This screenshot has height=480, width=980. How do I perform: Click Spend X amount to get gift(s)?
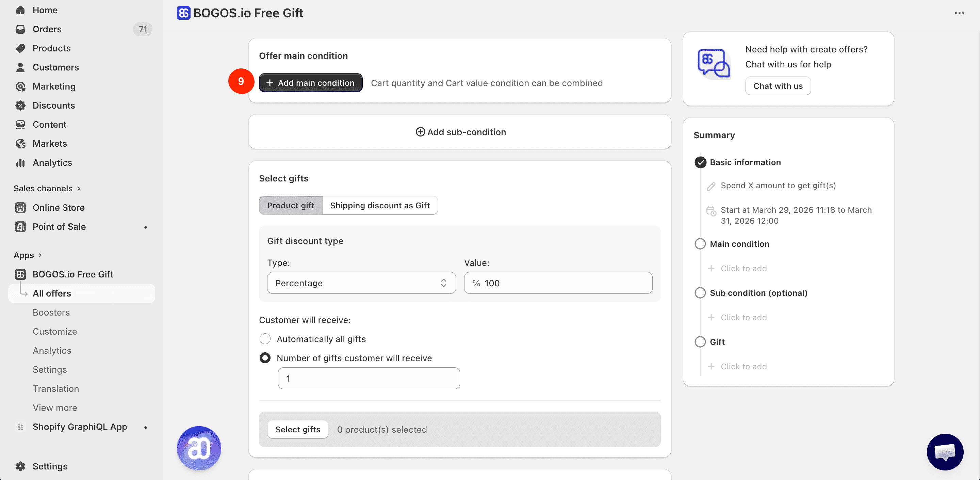[778, 186]
